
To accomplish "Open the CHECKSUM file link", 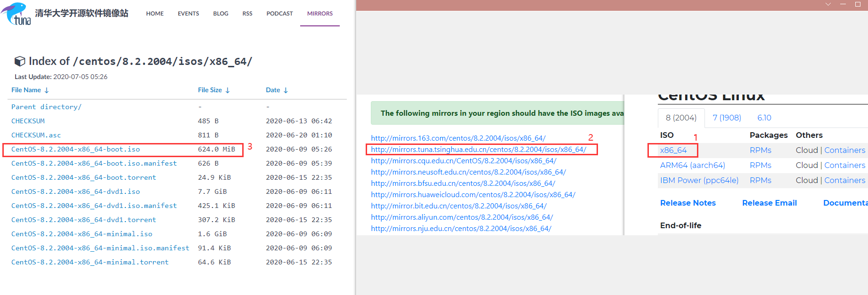I will pyautogui.click(x=28, y=121).
